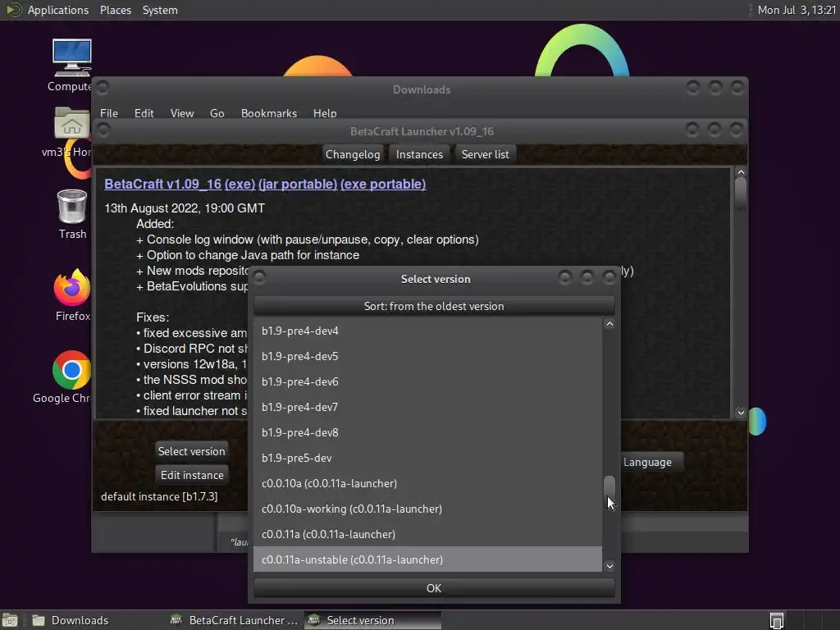This screenshot has width=840, height=630.
Task: Switch to the Instances tab
Action: pyautogui.click(x=419, y=154)
